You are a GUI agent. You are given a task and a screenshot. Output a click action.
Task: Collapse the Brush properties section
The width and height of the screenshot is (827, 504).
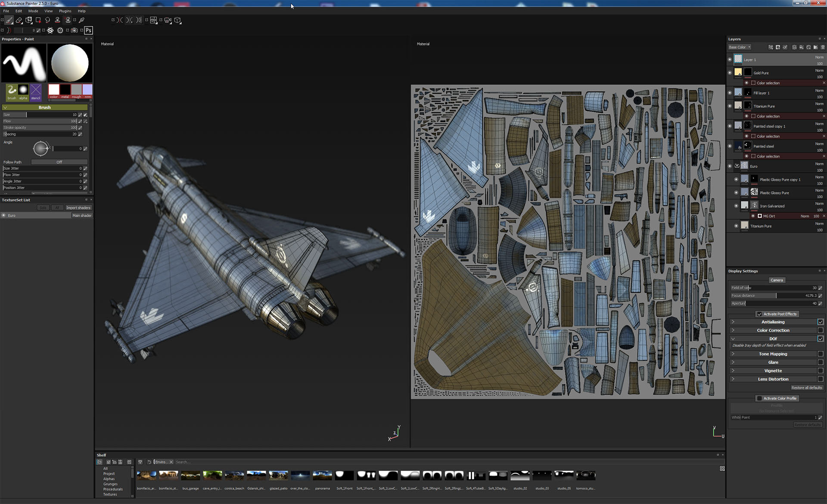pyautogui.click(x=5, y=107)
